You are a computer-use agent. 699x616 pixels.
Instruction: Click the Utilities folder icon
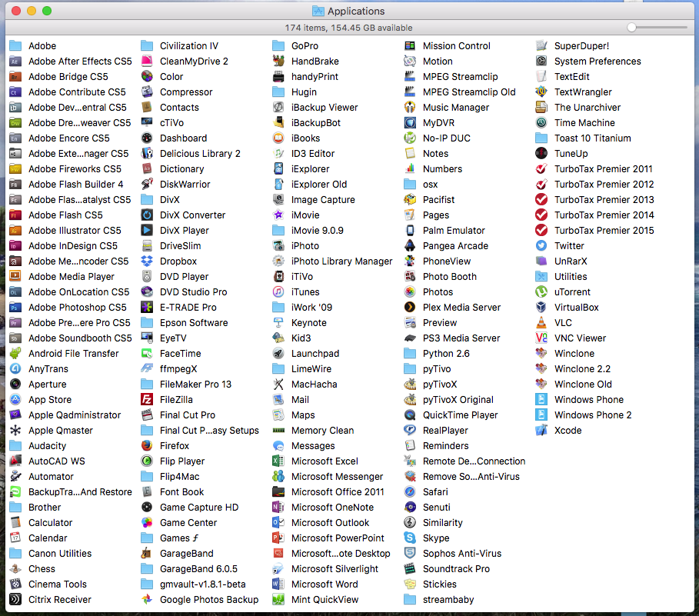(541, 276)
